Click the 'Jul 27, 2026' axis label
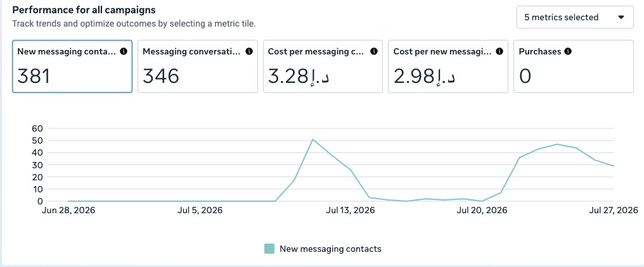Image resolution: width=644 pixels, height=267 pixels. (x=614, y=211)
